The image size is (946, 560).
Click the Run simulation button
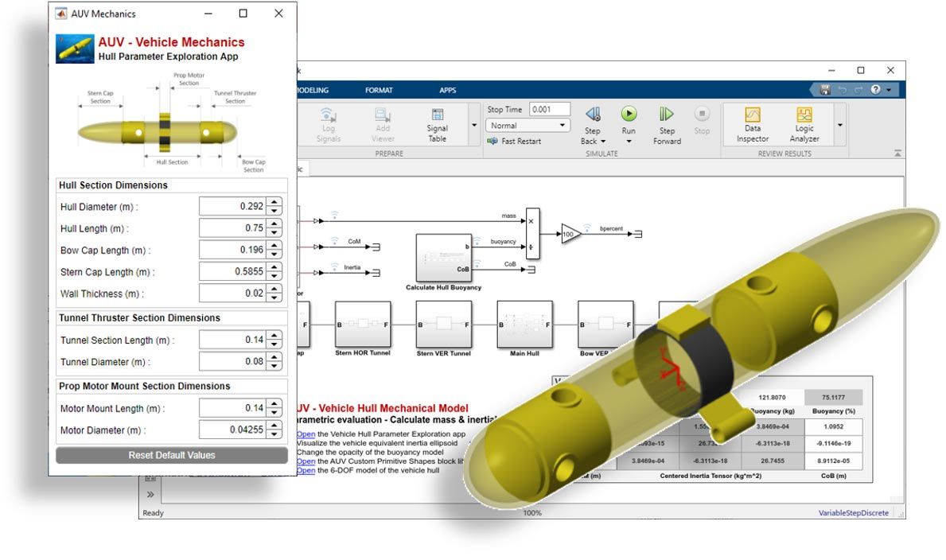click(629, 115)
